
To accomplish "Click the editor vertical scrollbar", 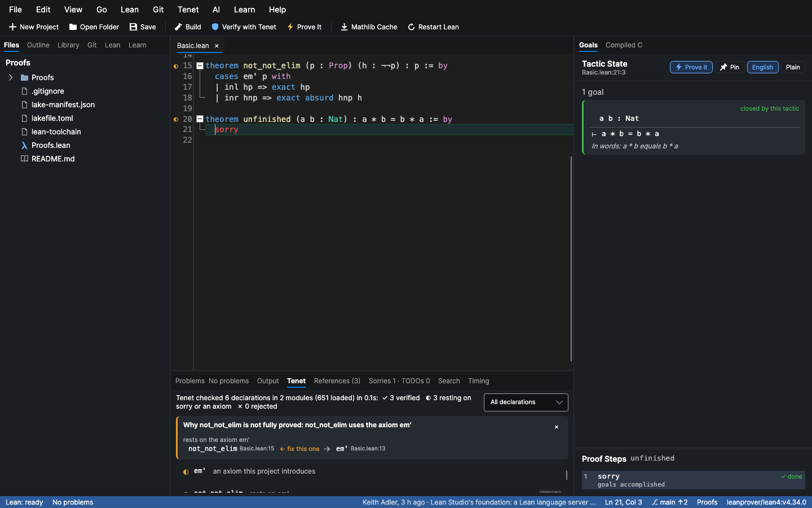I will point(571,259).
